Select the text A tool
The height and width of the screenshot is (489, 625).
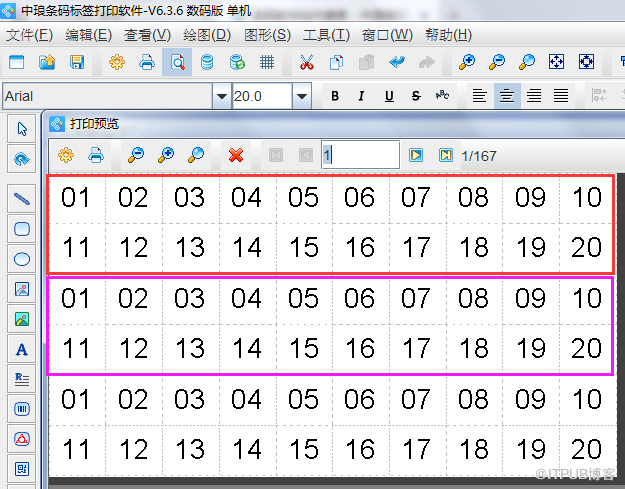pos(22,349)
